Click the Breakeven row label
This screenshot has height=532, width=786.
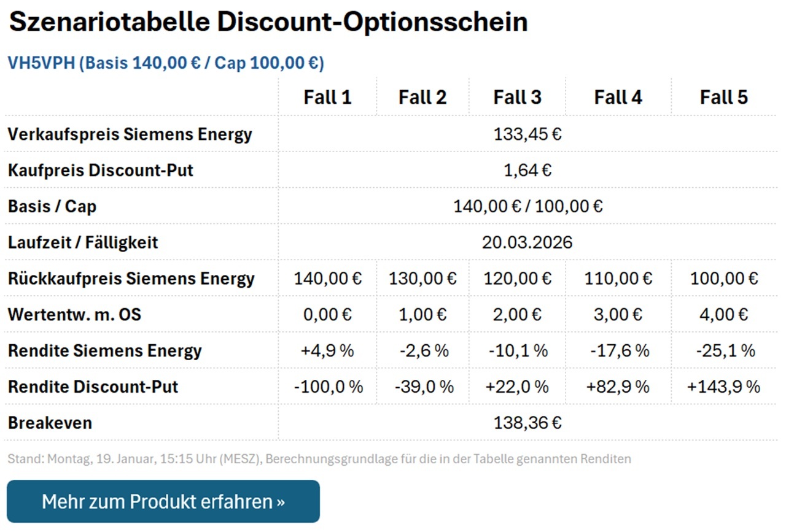(49, 422)
